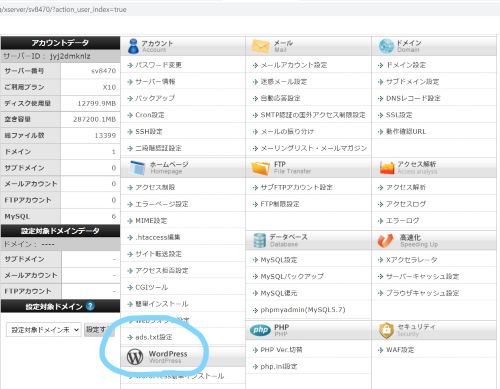This screenshot has width=500, height=389.
Task: Open the Cron設定 link
Action: coord(150,115)
